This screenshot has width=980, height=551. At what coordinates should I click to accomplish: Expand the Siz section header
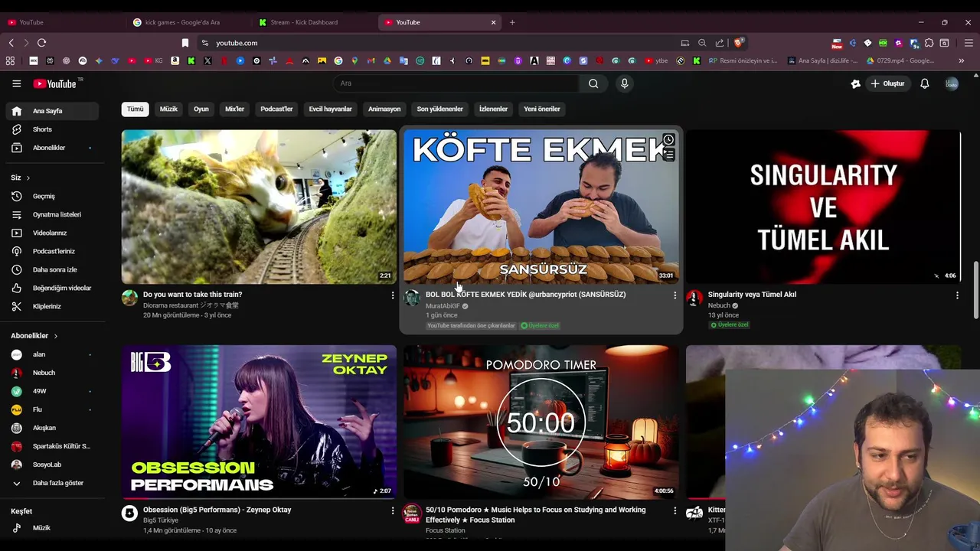21,178
